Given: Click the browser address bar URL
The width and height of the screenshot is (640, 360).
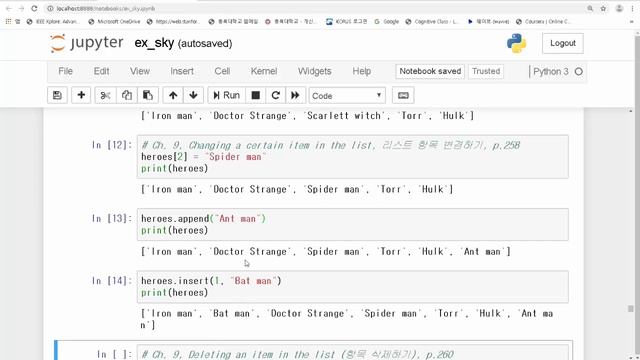Looking at the screenshot, I should click(x=106, y=9).
